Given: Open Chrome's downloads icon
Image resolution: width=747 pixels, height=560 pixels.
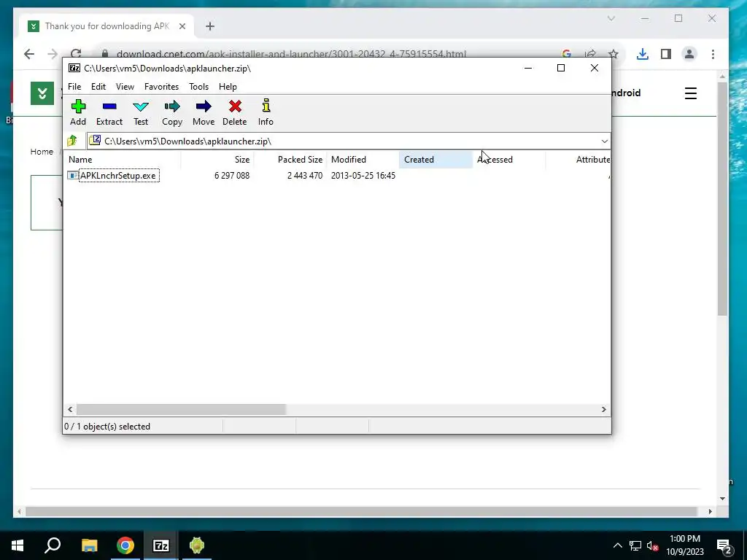Looking at the screenshot, I should [642, 54].
